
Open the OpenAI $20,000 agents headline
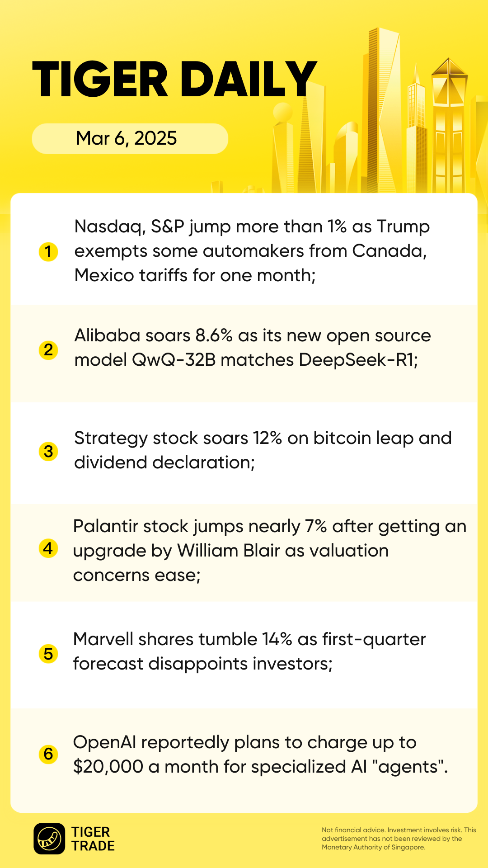click(260, 755)
